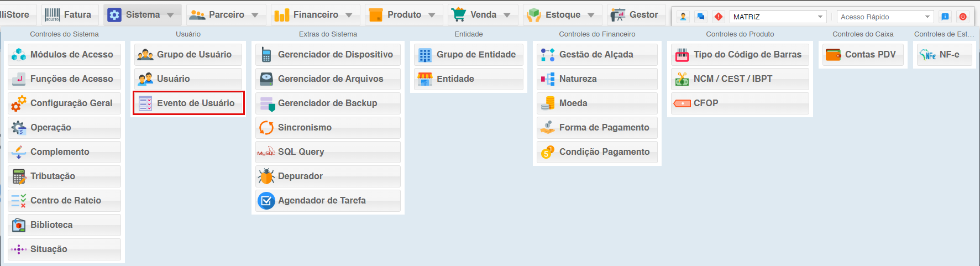Screen dimensions: 980x266
Task: Open Gerenciador de Backup
Action: point(328,103)
